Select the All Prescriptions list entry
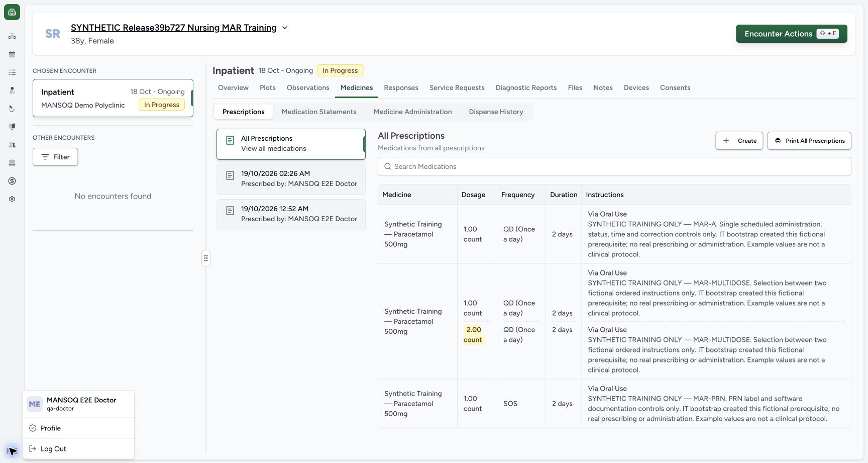 (x=291, y=144)
